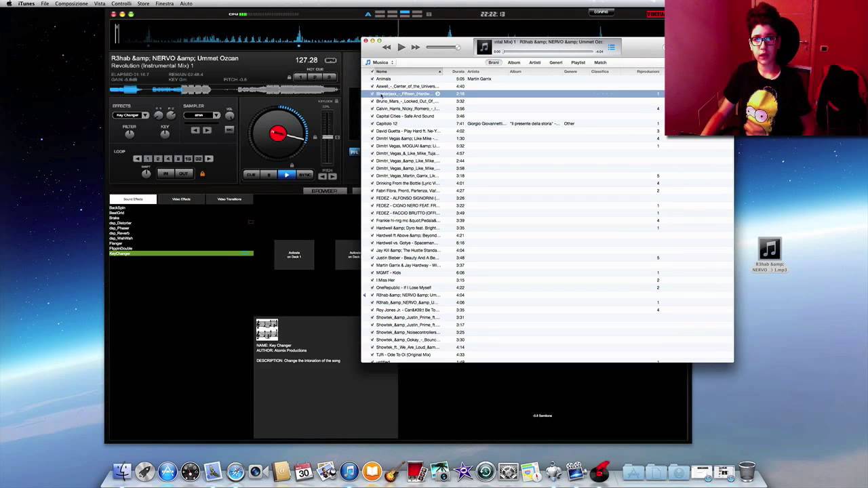Click the pitch bend left arrow
The height and width of the screenshot is (488, 868).
point(322,176)
